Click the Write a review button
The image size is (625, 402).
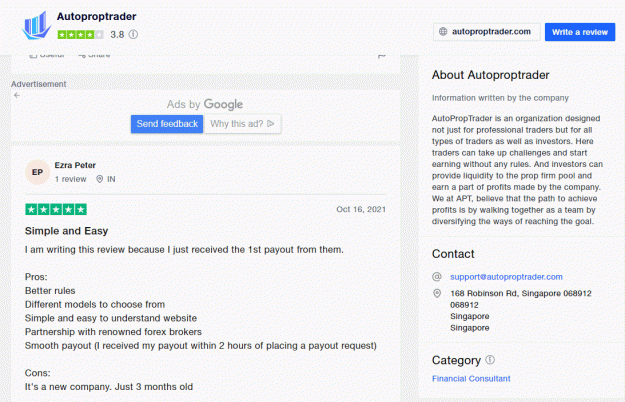click(x=580, y=32)
